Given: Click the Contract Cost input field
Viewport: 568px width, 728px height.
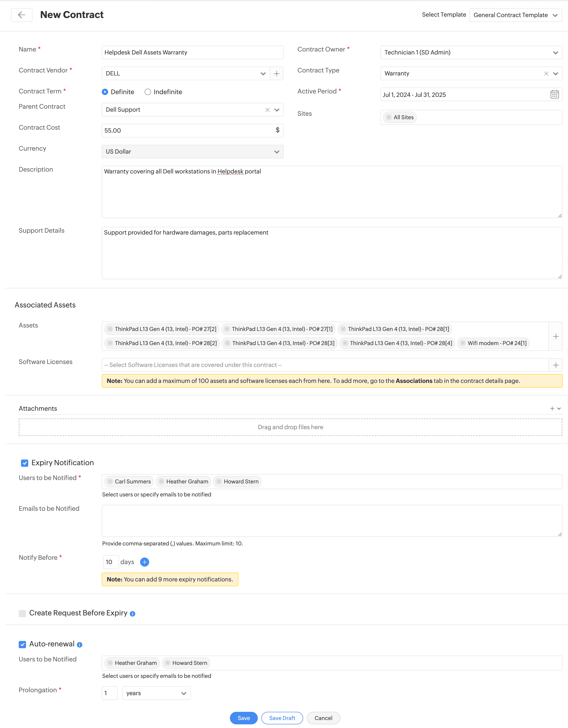Looking at the screenshot, I should coord(187,130).
